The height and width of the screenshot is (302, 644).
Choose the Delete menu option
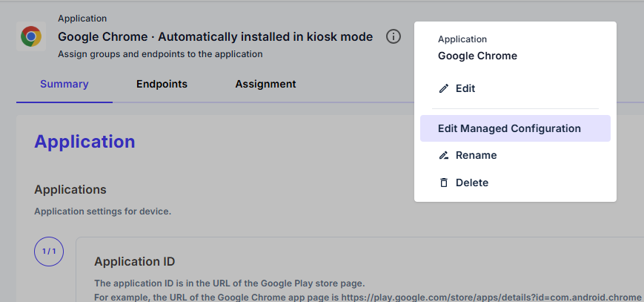coord(471,183)
